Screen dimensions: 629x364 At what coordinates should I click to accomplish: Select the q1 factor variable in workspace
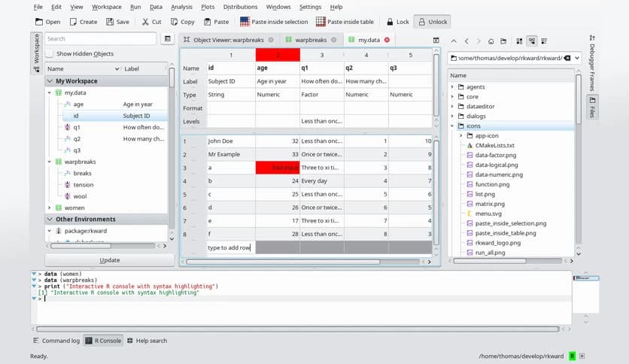pyautogui.click(x=77, y=127)
